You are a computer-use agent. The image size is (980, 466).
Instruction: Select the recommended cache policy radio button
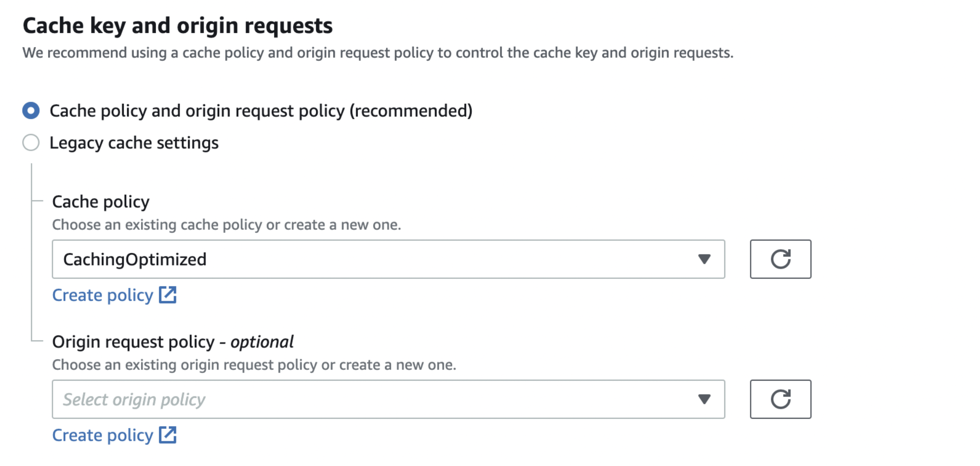click(x=31, y=111)
